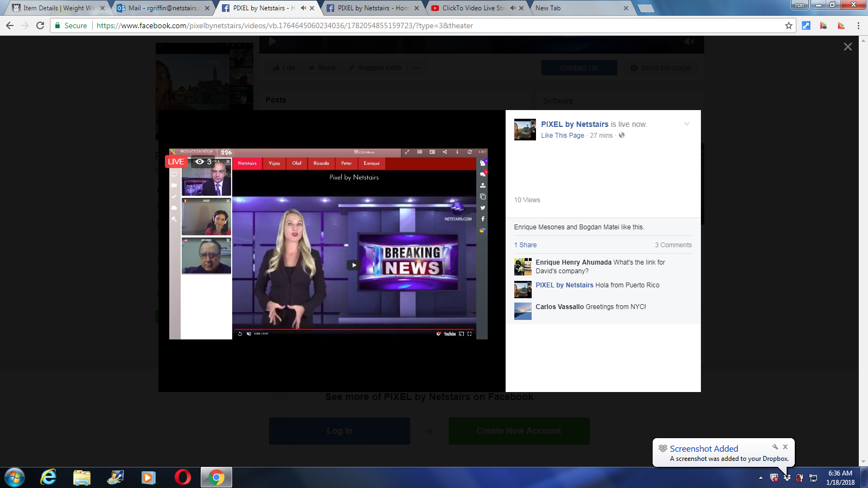Open the Chrome three-dot menu
Viewport: 868px width, 488px height.
coord(858,25)
